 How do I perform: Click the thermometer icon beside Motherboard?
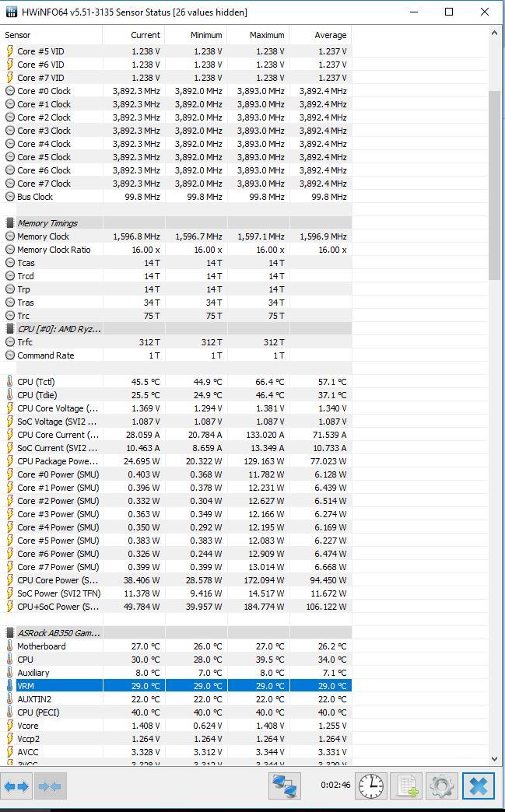[x=9, y=646]
